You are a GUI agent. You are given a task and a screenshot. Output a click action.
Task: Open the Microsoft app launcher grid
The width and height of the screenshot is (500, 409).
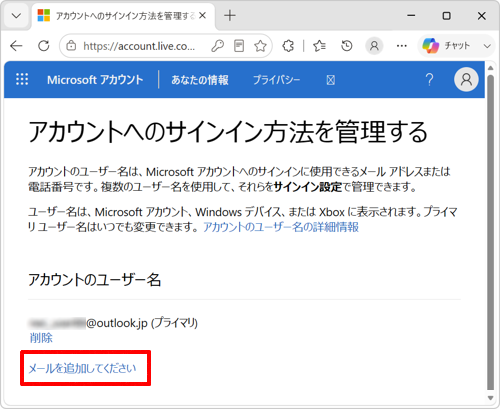pos(22,80)
